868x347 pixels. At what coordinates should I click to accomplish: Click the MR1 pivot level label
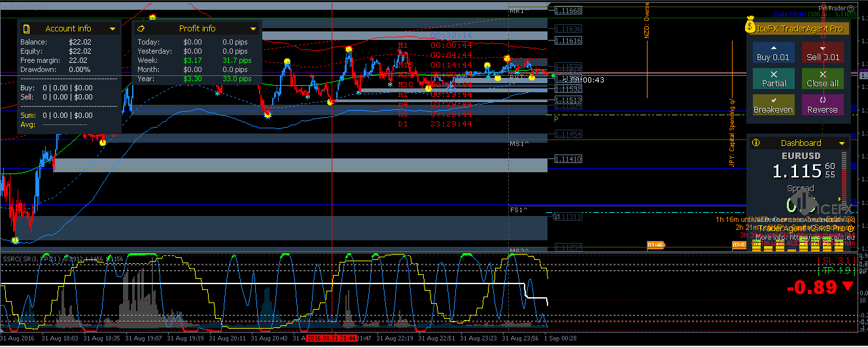tap(519, 12)
